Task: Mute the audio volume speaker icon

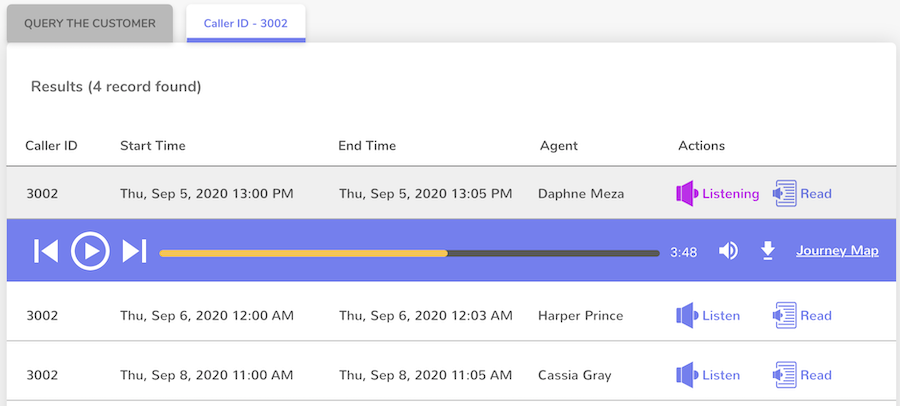Action: tap(728, 251)
